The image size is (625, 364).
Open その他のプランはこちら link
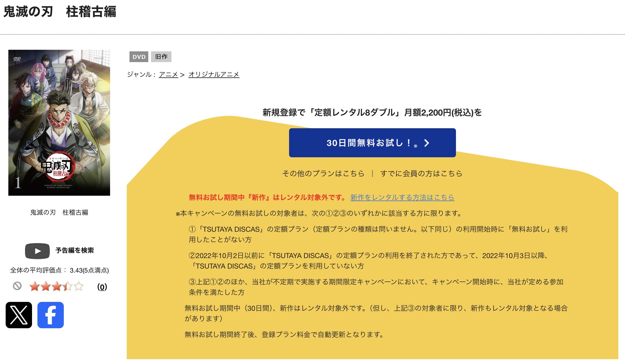[x=323, y=173]
